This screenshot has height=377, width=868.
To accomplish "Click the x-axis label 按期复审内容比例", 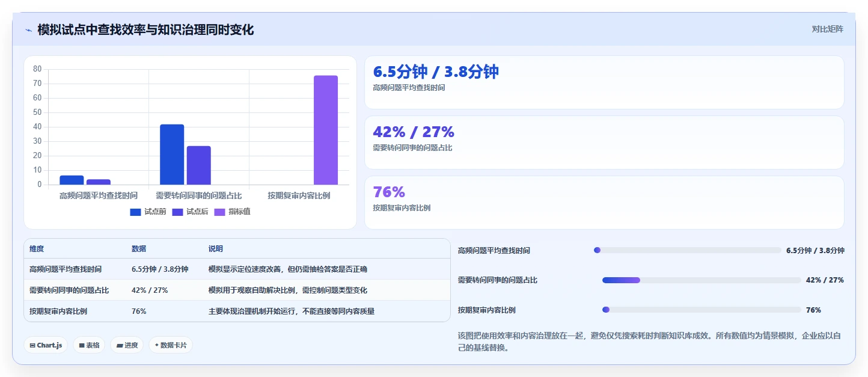I will 299,196.
